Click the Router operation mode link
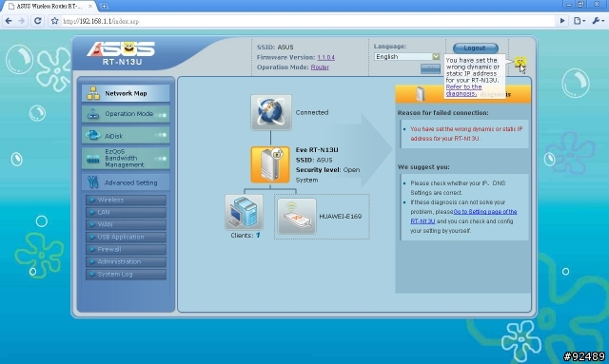Screen dimensions: 609x364 click(x=320, y=67)
